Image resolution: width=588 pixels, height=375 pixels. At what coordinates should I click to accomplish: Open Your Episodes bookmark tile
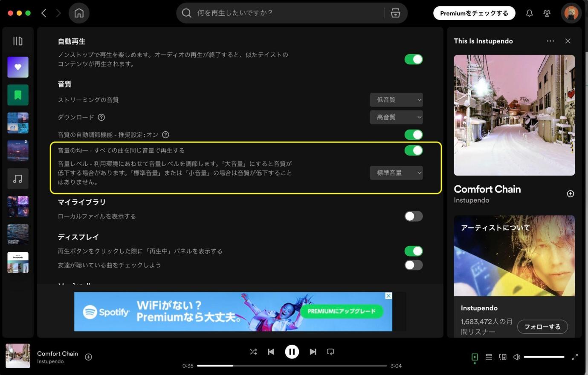click(x=18, y=95)
